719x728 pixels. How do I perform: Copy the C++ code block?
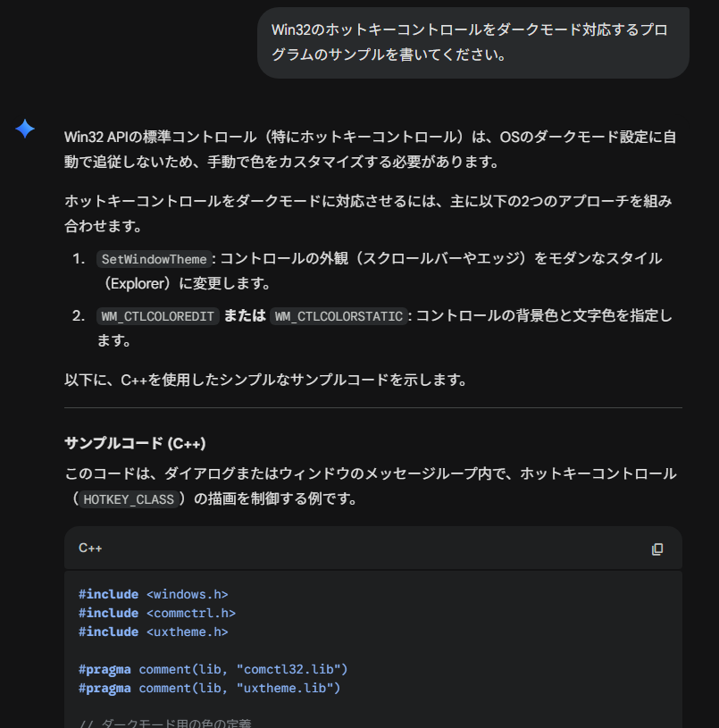click(657, 548)
